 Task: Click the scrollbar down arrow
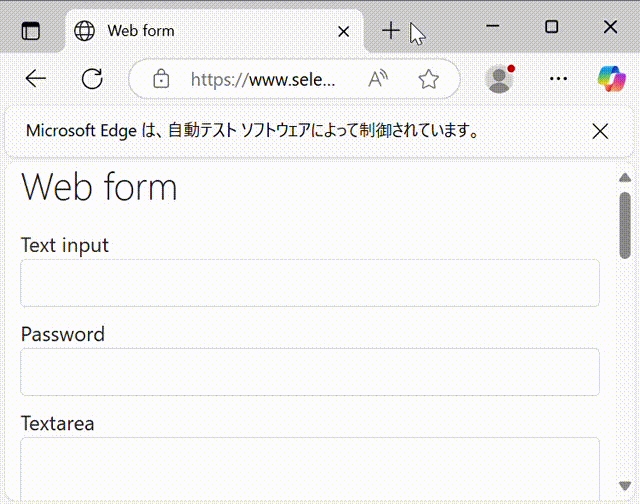tap(625, 486)
